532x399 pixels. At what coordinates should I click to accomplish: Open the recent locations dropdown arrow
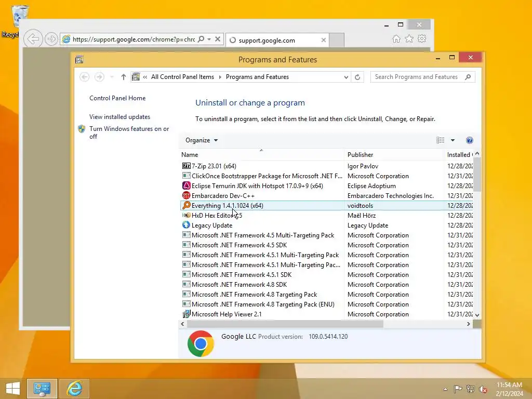click(x=112, y=77)
